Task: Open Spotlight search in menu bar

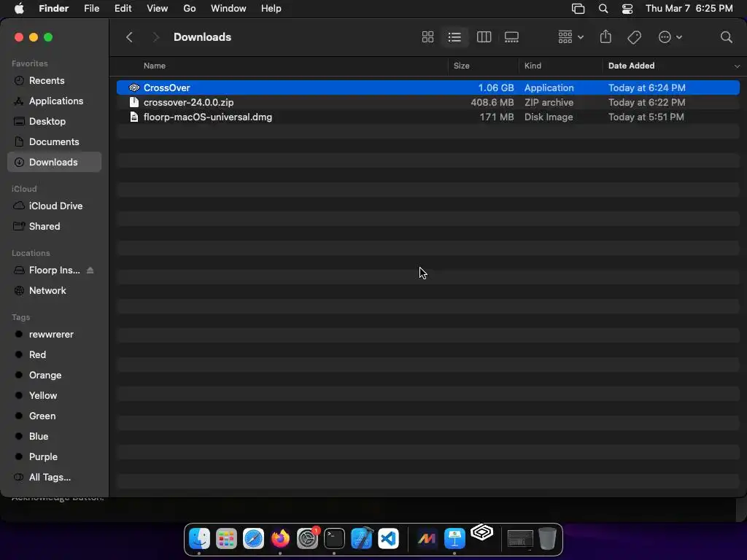Action: pyautogui.click(x=603, y=9)
